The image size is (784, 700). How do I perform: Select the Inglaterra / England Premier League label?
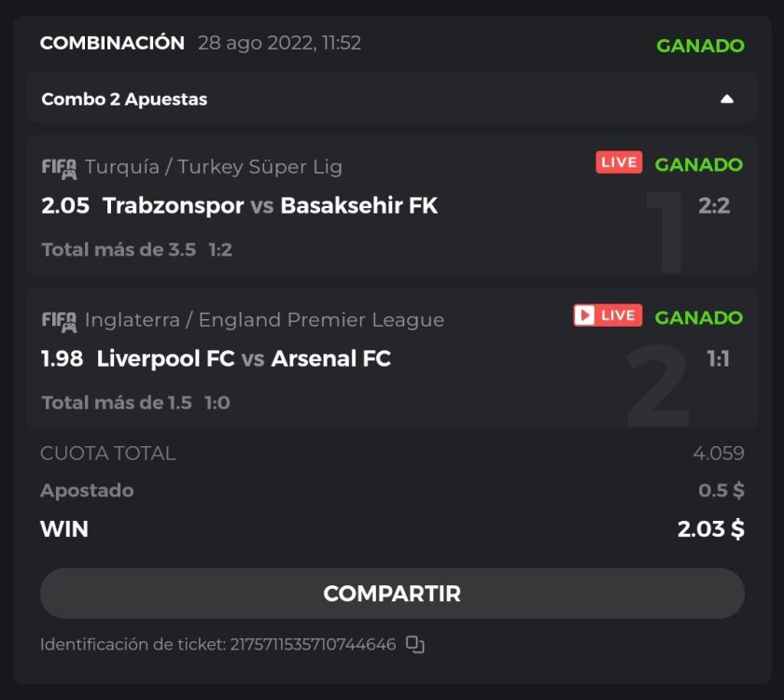tap(264, 320)
